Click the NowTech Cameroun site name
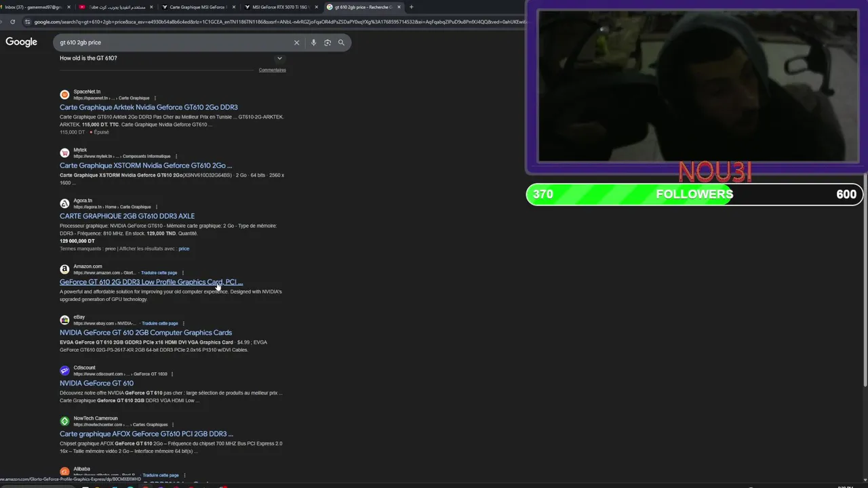The image size is (868, 488). click(x=96, y=418)
